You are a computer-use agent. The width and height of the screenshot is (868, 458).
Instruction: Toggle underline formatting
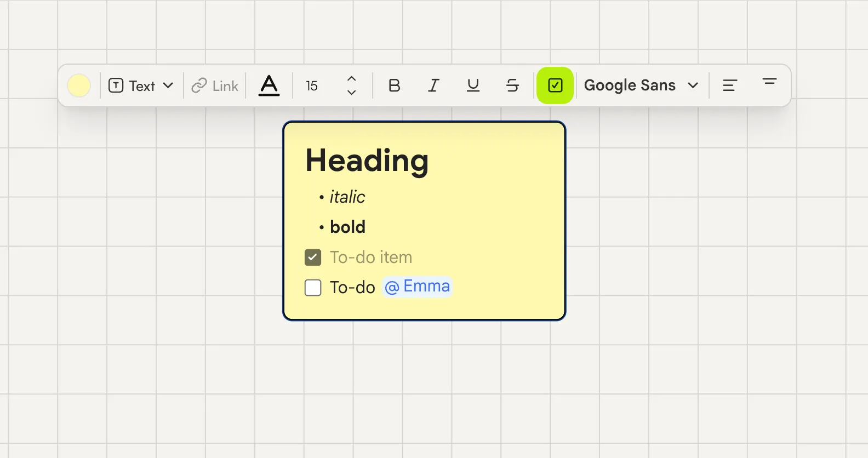[x=473, y=85]
